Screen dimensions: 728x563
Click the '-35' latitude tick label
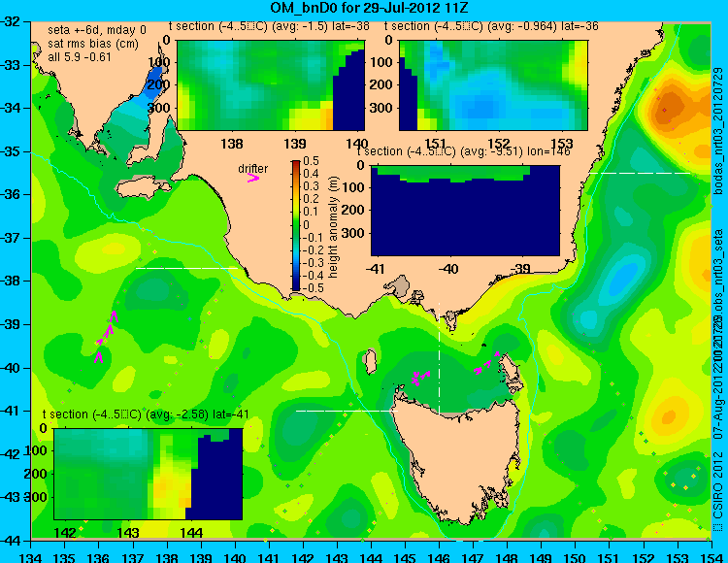click(11, 151)
